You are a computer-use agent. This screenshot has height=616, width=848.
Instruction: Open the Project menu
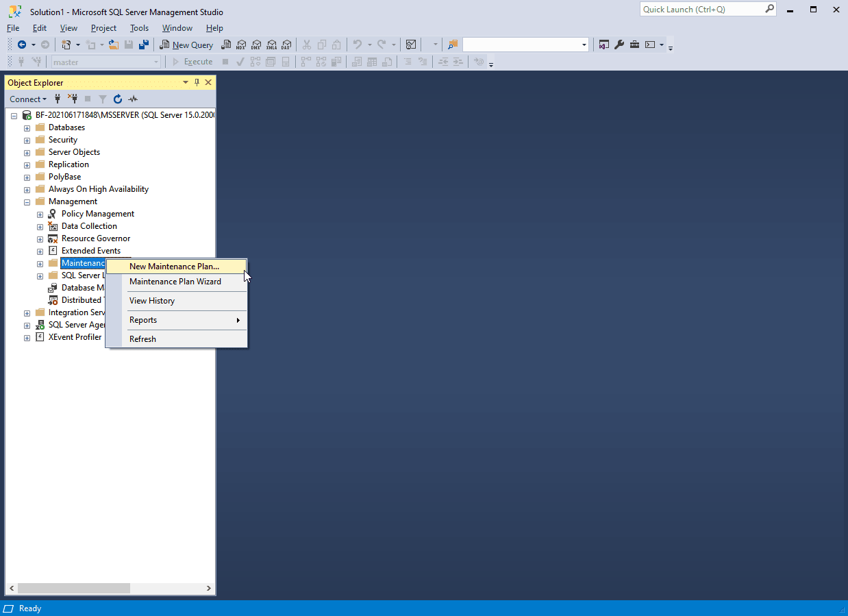pyautogui.click(x=103, y=28)
